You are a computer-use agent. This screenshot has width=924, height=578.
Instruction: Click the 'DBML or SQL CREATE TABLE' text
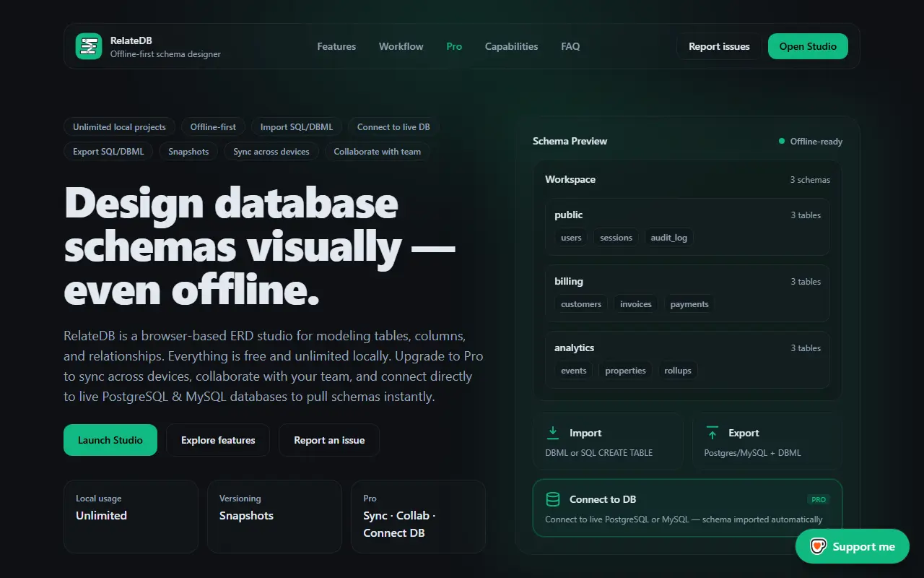(x=598, y=453)
